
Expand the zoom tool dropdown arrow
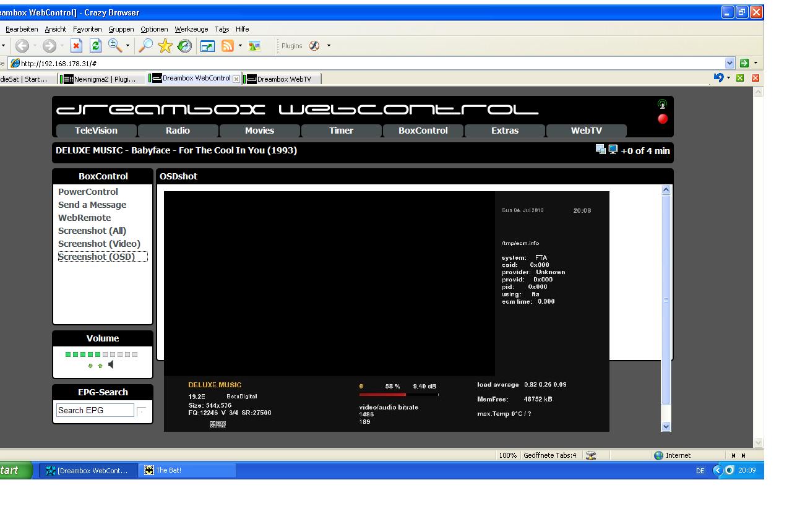tap(128, 46)
